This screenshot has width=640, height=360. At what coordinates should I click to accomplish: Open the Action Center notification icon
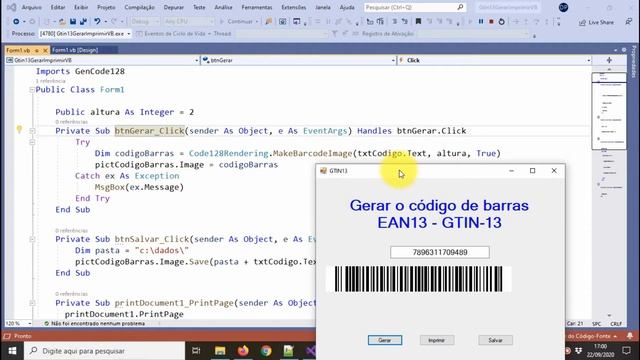pos(627,351)
